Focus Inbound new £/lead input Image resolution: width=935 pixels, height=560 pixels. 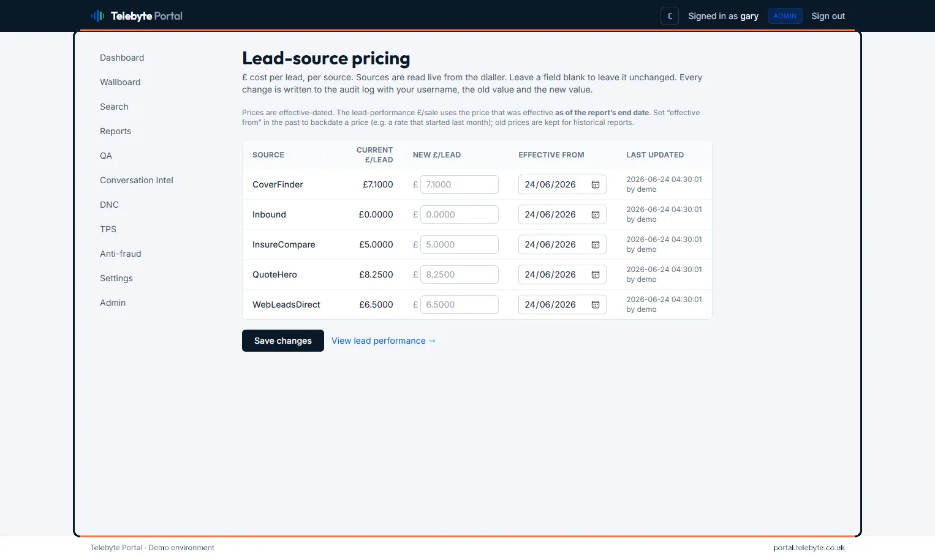460,214
